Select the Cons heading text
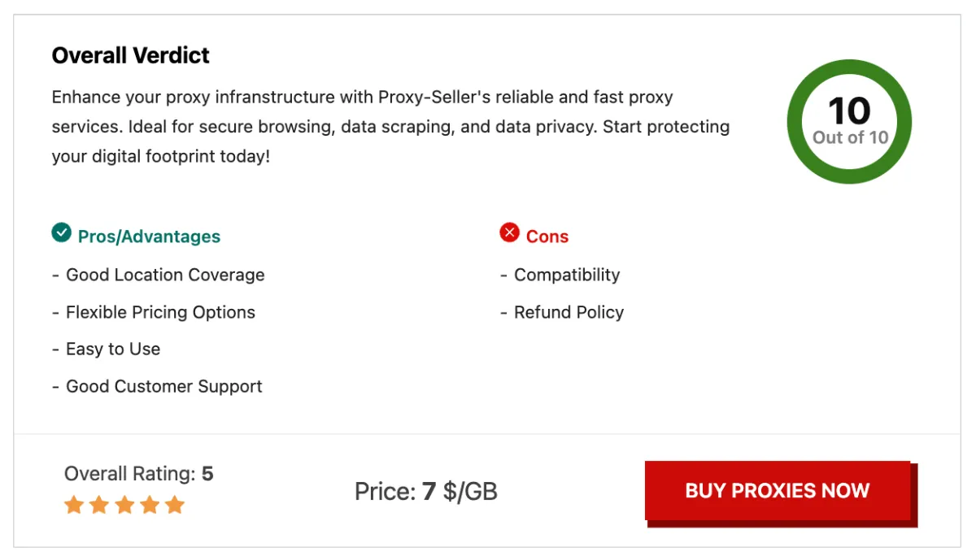The image size is (976, 560). (x=547, y=237)
